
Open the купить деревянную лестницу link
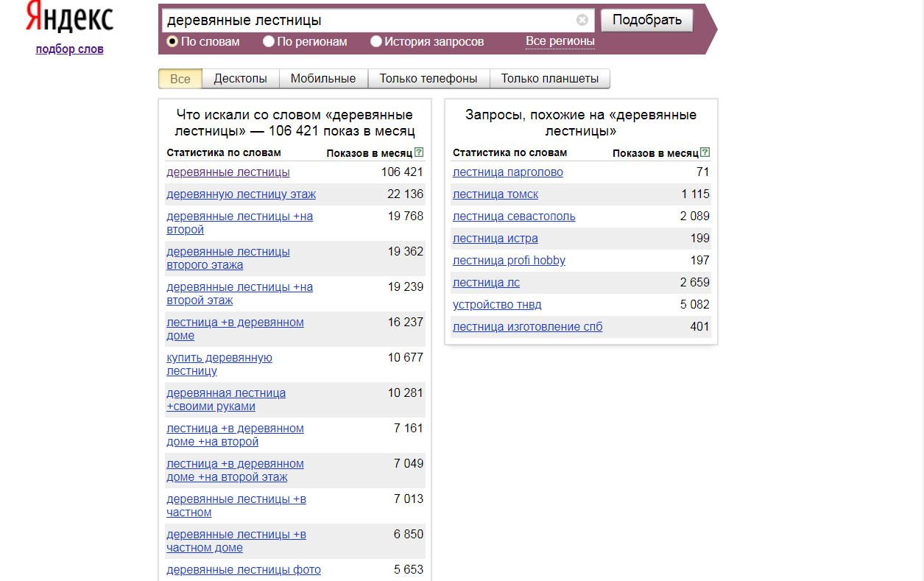point(219,365)
